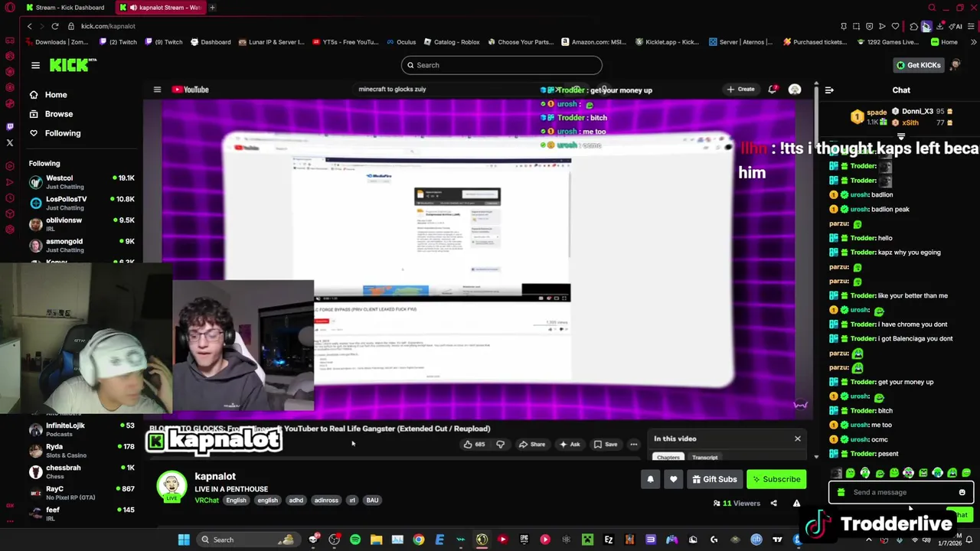
Task: Toggle notification bell for kapnalot
Action: point(650,479)
